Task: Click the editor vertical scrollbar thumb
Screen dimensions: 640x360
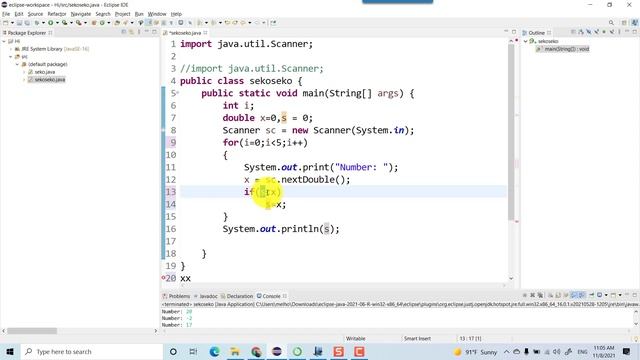Action: [511, 131]
